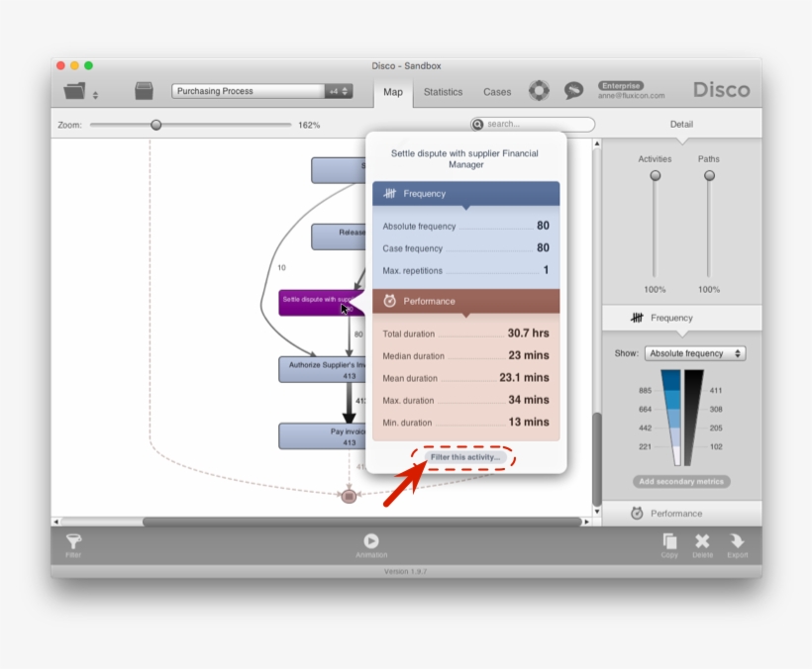Click the magnifier icon in search
The image size is (812, 669).
click(x=478, y=124)
